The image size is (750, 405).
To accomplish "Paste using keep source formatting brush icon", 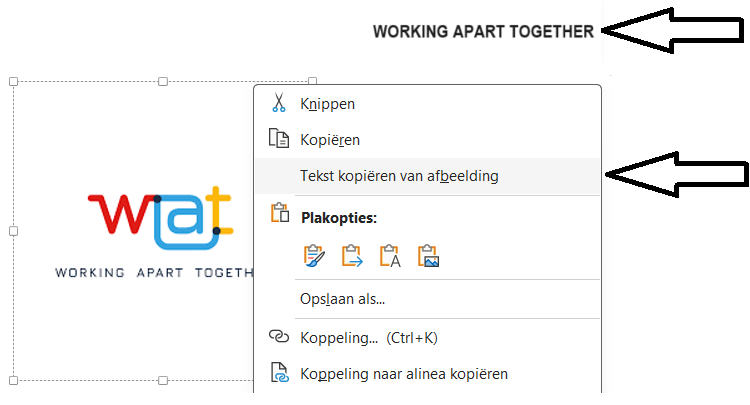I will [x=315, y=256].
